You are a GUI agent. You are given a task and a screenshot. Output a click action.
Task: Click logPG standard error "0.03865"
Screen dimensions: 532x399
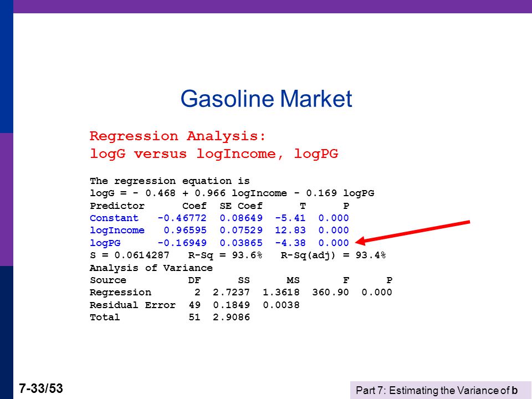[241, 243]
